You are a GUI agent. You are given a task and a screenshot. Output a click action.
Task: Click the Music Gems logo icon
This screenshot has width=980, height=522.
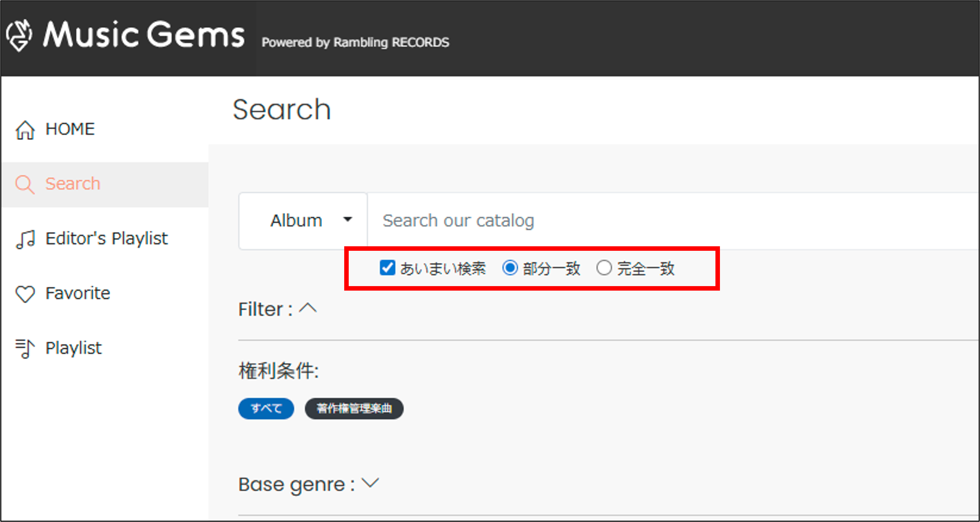point(19,35)
